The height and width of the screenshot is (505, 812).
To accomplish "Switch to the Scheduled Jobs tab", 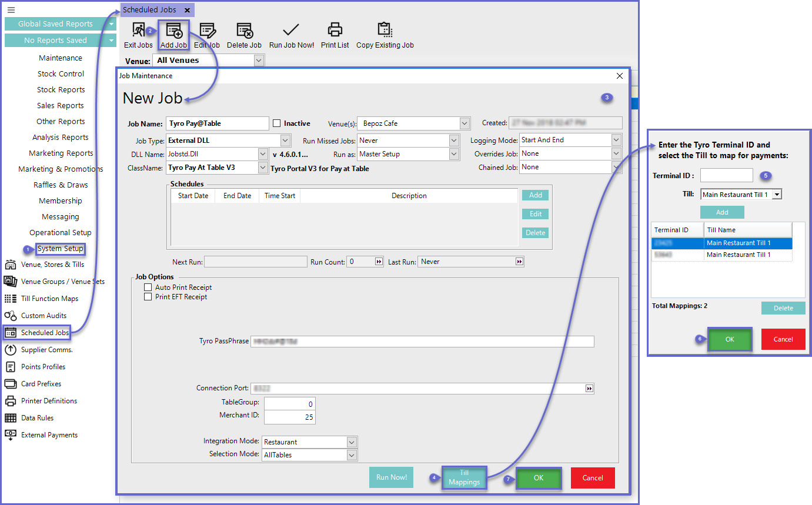I will [149, 10].
